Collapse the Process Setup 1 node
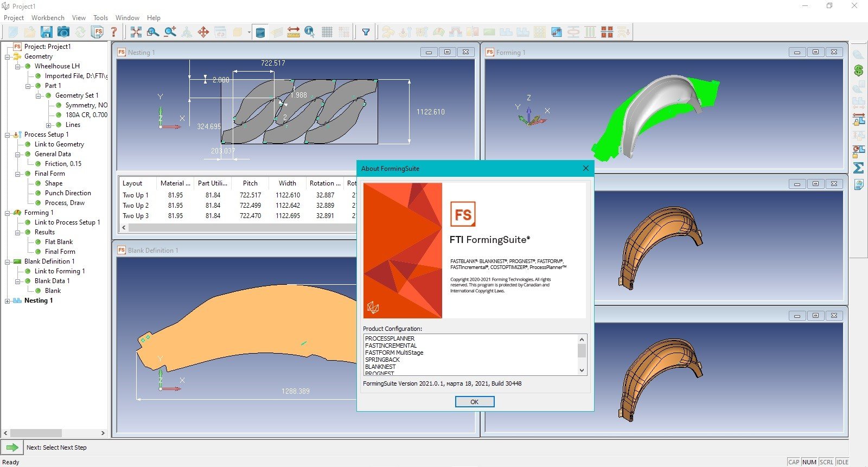Image resolution: width=868 pixels, height=467 pixels. 8,135
